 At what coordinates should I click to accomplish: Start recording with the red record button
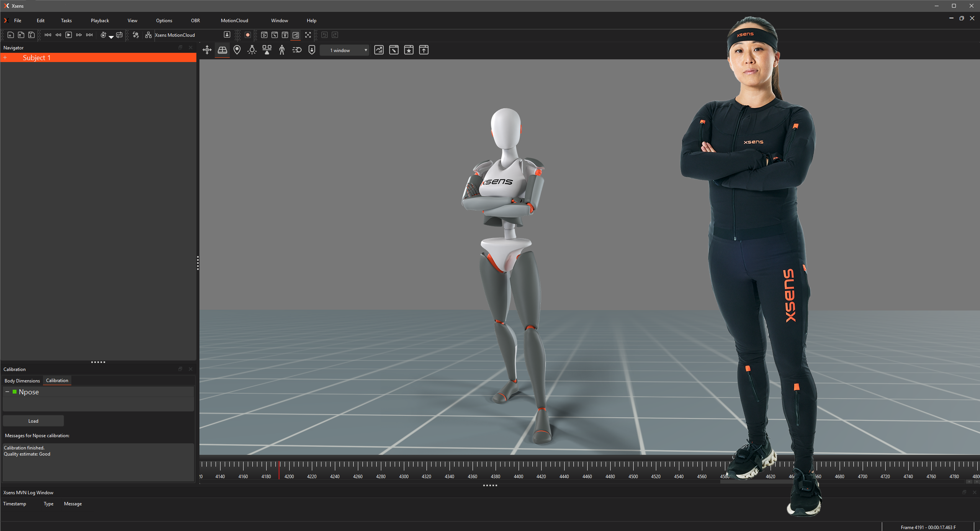[x=248, y=35]
